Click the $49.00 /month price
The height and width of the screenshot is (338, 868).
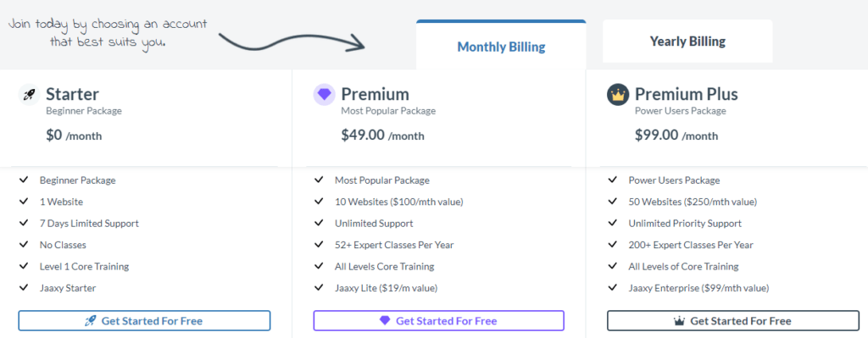382,136
